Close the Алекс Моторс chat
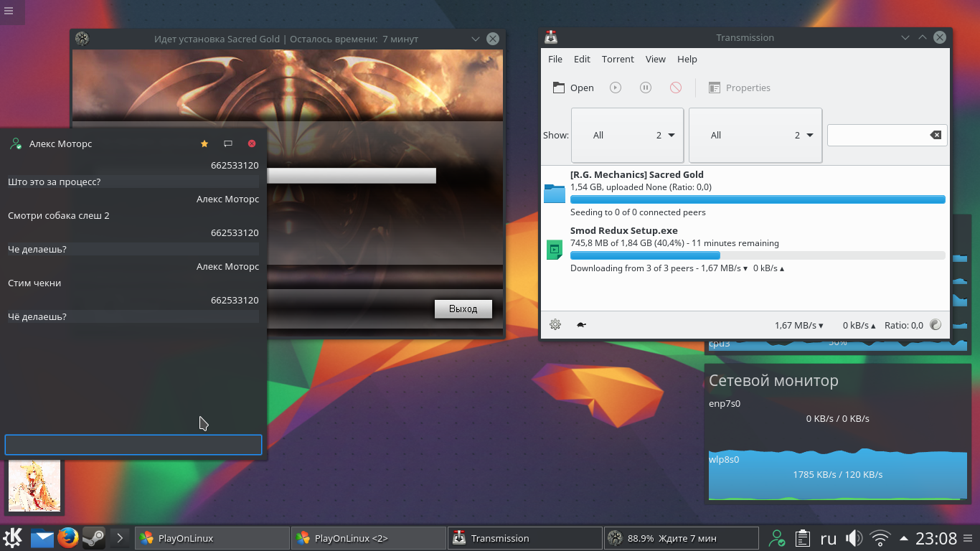980x551 pixels. click(x=252, y=143)
